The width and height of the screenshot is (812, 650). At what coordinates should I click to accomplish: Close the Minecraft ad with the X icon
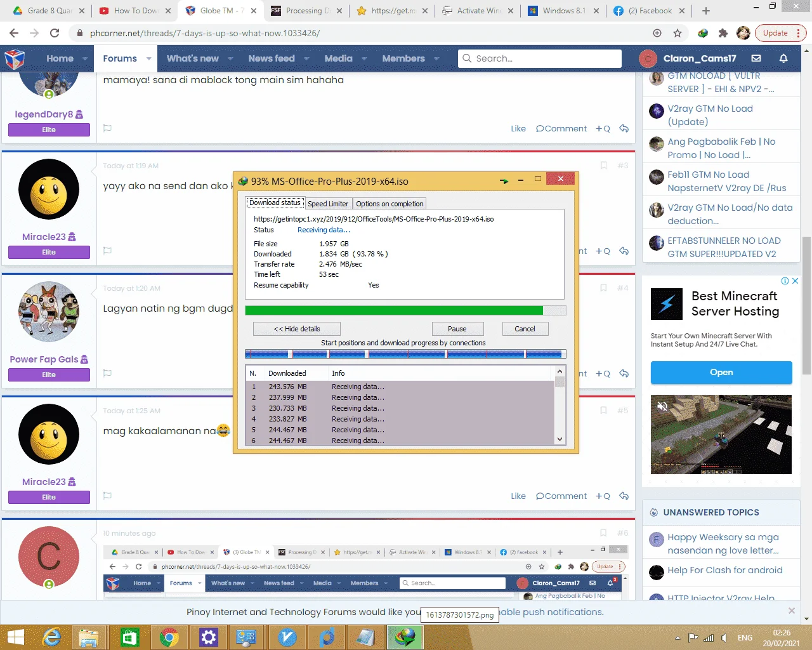(x=795, y=281)
